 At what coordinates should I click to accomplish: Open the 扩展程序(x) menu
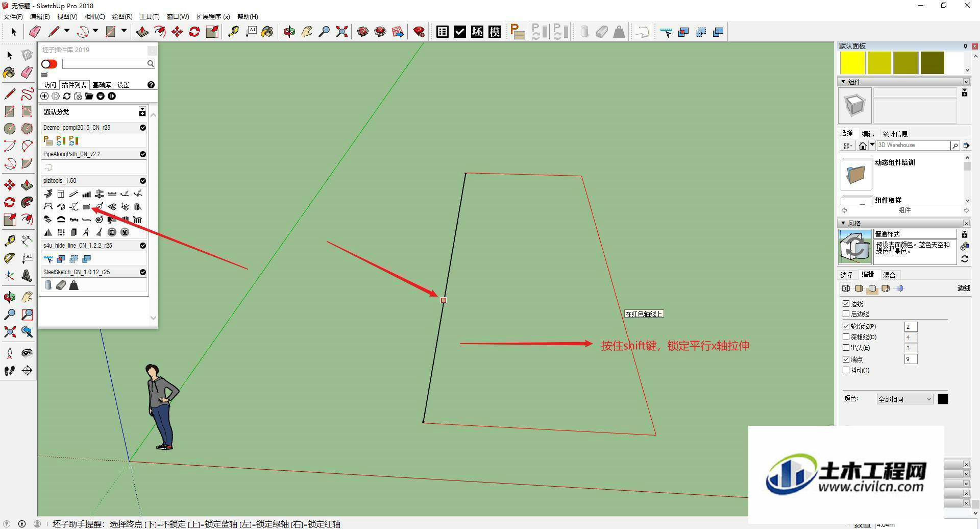[x=213, y=17]
